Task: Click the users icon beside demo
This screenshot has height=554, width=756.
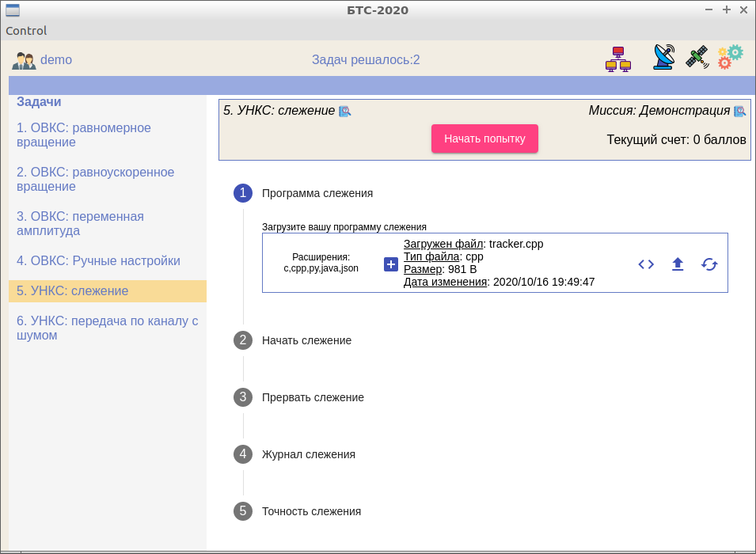Action: (x=24, y=61)
